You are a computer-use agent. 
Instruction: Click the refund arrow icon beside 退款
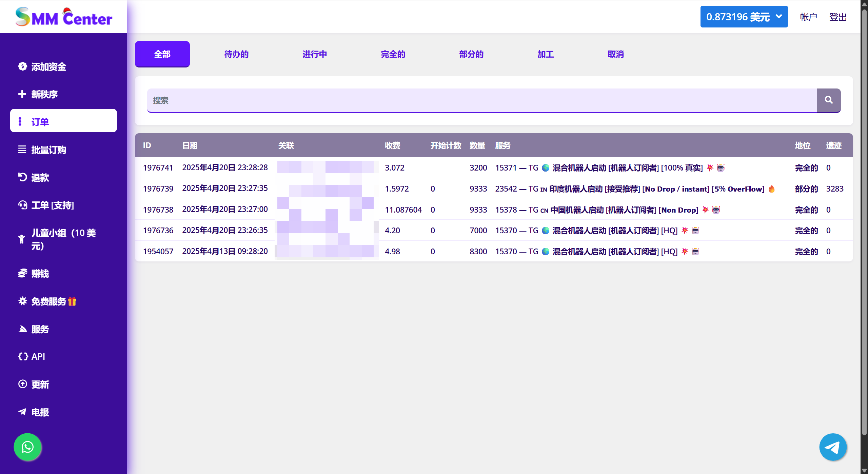[x=22, y=177]
